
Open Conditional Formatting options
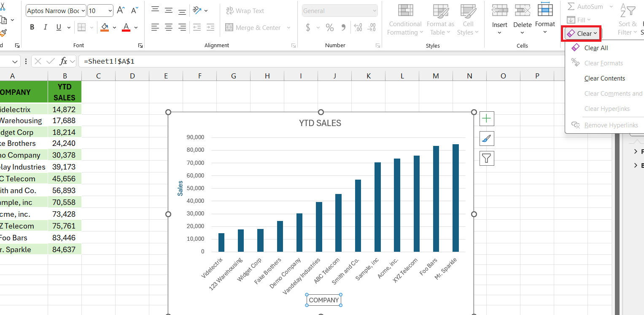coord(404,20)
